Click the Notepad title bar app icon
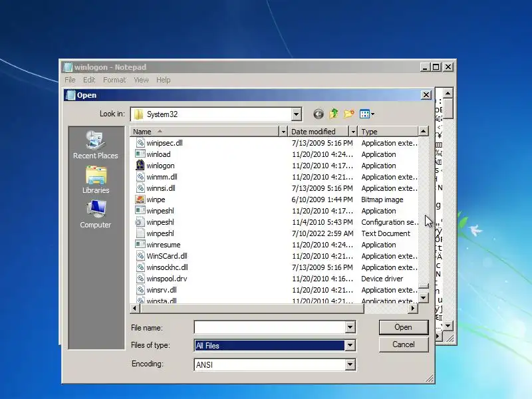Image resolution: width=532 pixels, height=399 pixels. coord(68,67)
